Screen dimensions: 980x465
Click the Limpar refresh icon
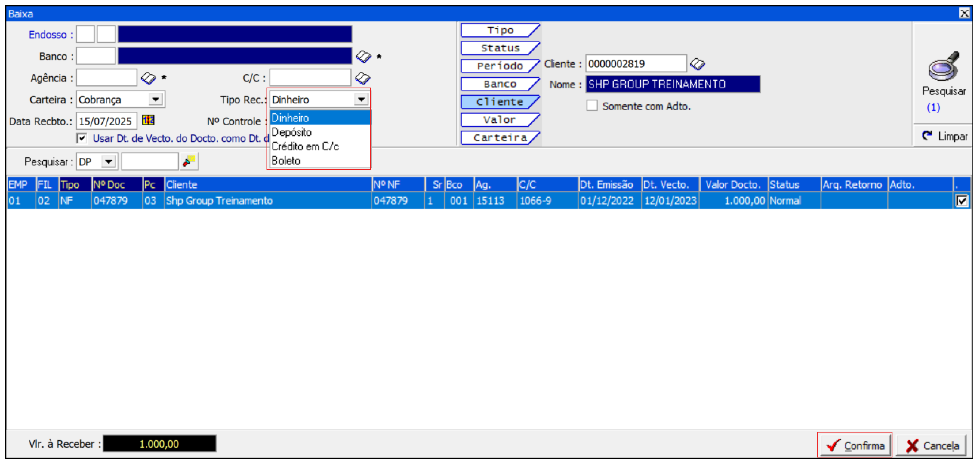[927, 136]
